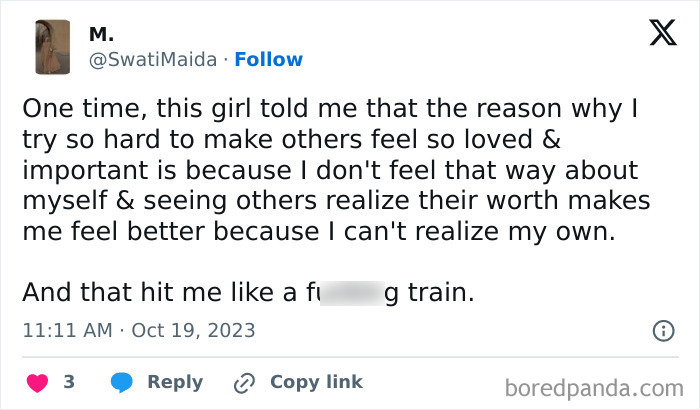The image size is (700, 410).
Task: Click the boredpanda.com watermark
Action: [x=595, y=387]
